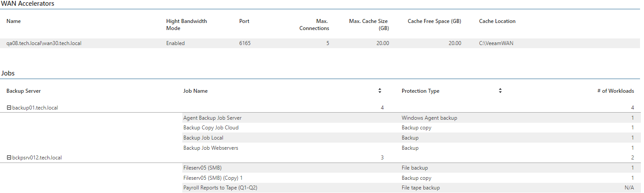Sort by Job Name column arrows

coord(380,91)
